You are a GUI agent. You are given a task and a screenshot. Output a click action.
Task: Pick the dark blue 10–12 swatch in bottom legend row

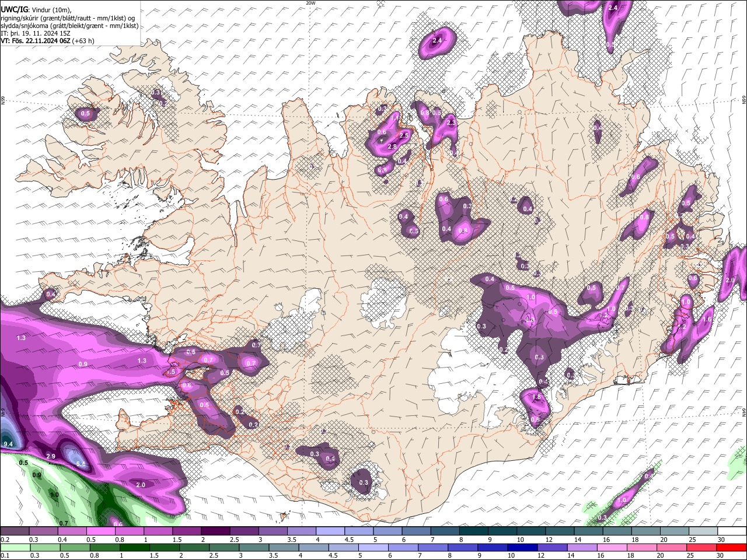click(522, 547)
